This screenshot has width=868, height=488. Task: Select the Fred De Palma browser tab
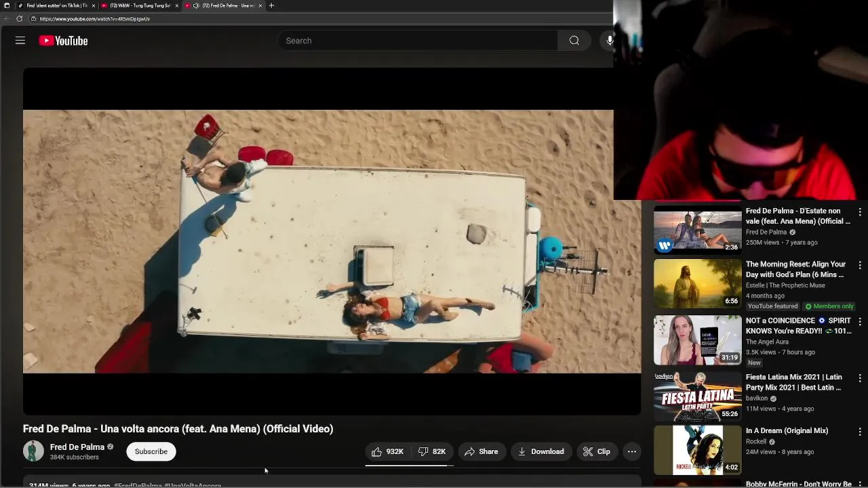(222, 5)
